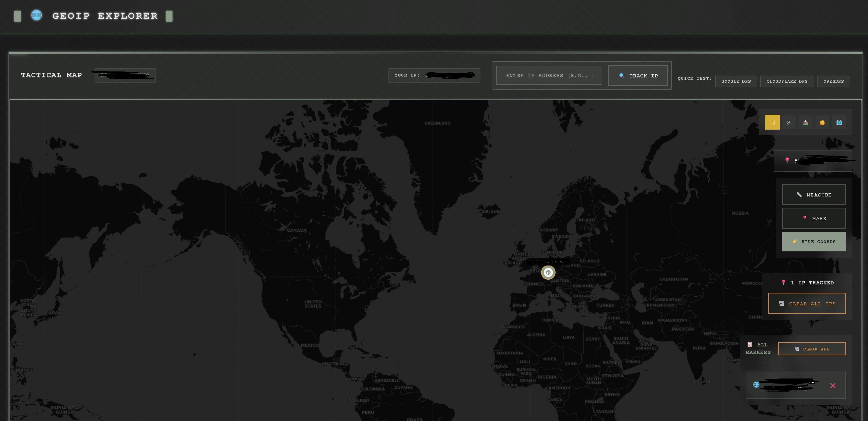Enable the Measure tool
This screenshot has height=421, width=868.
[x=814, y=195]
